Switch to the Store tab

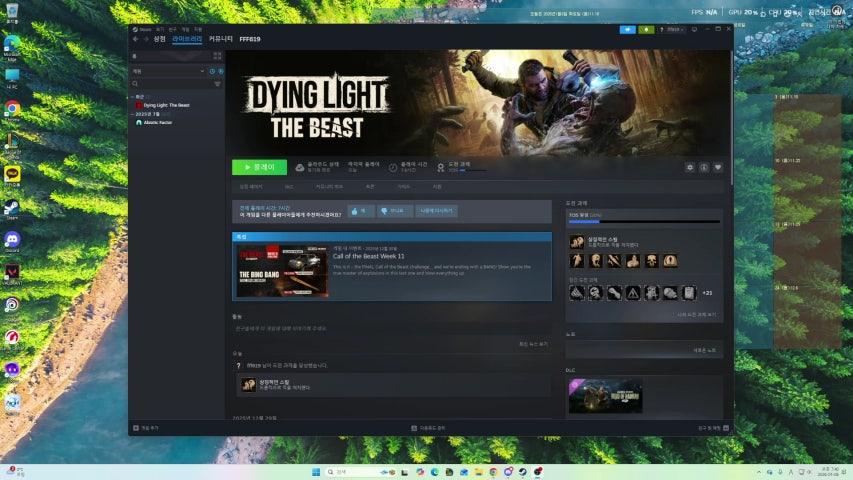(159, 39)
